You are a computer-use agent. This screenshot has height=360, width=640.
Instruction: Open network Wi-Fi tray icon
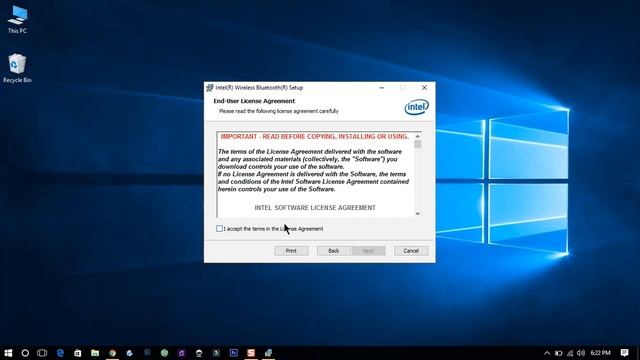(x=570, y=353)
